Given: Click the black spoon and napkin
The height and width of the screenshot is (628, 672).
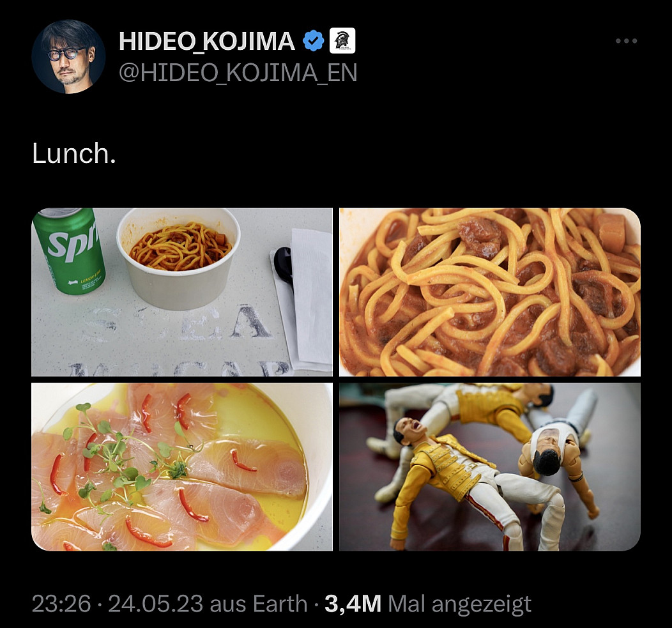Looking at the screenshot, I should tap(302, 298).
